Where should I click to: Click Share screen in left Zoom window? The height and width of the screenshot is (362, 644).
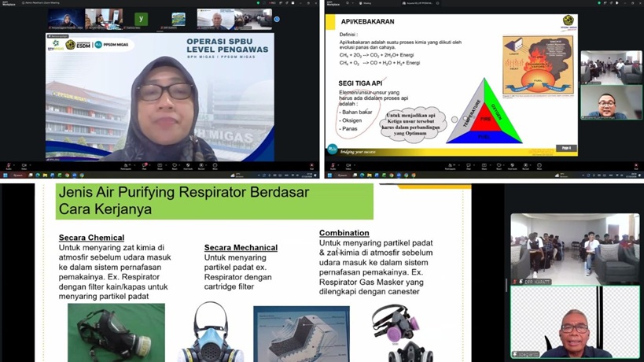coord(160,165)
